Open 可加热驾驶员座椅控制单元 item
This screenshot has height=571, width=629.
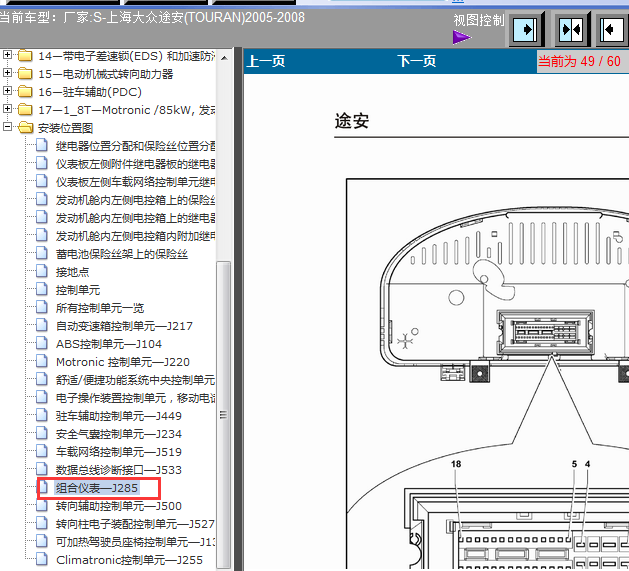(x=135, y=542)
